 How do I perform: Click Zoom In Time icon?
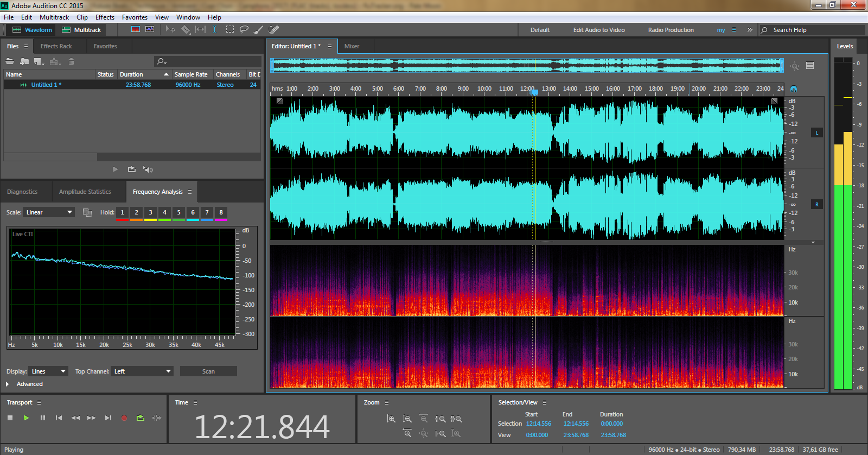click(407, 433)
